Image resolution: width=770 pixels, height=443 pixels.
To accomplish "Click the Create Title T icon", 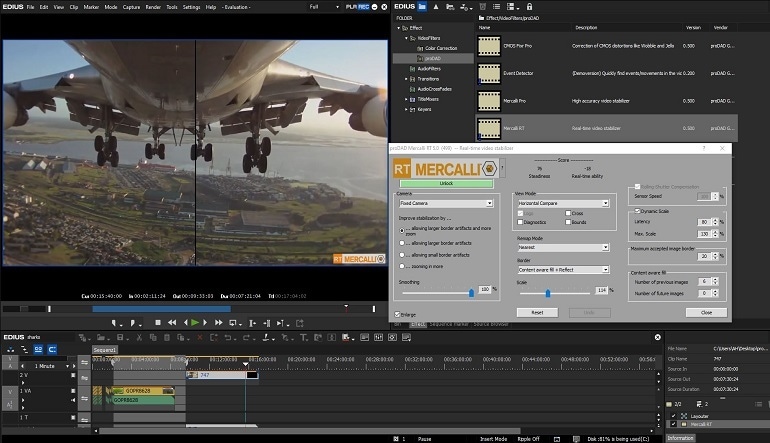I will [303, 337].
